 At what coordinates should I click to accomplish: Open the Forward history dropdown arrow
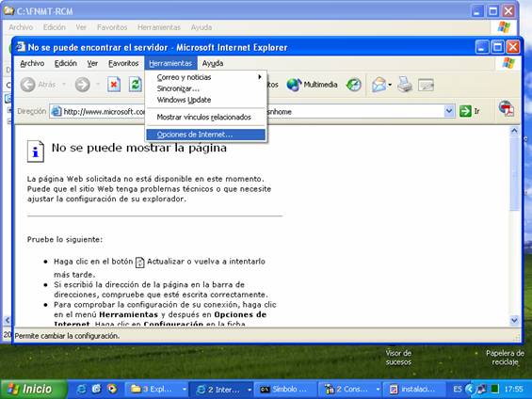point(98,85)
